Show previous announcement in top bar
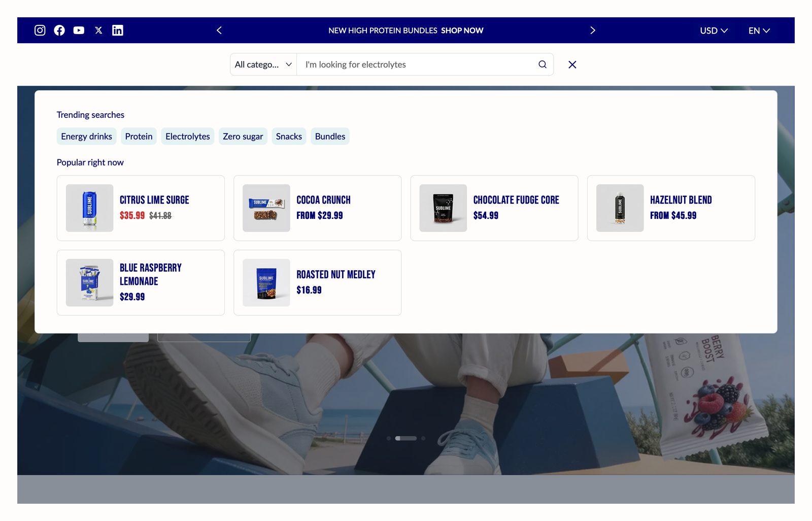812x521 pixels. click(219, 30)
